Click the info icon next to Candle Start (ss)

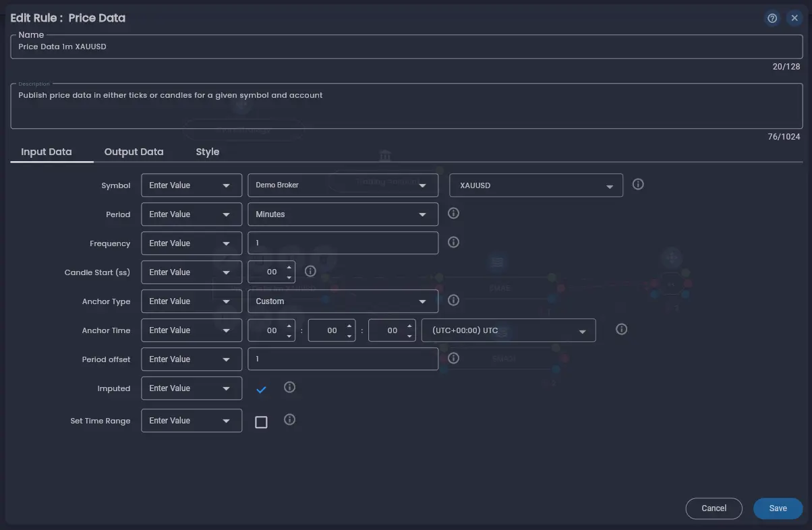310,271
